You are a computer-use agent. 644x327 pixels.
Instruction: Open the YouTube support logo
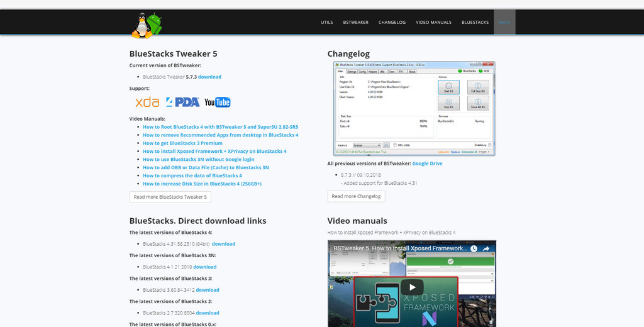(x=217, y=103)
